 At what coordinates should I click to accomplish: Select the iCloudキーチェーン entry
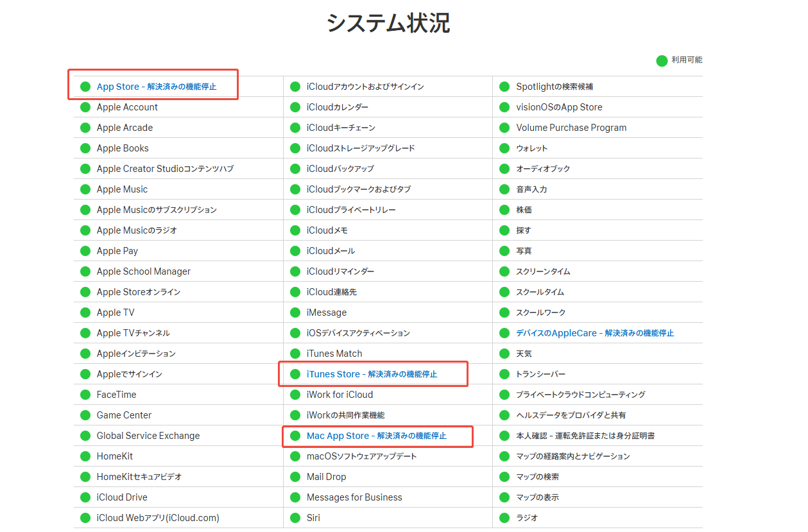tap(341, 128)
